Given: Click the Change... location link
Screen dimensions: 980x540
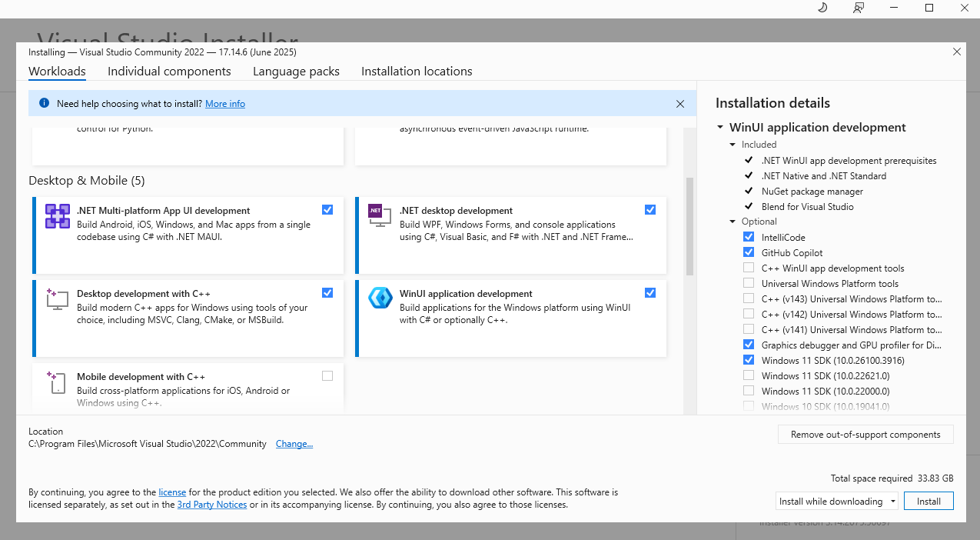Looking at the screenshot, I should tap(294, 444).
